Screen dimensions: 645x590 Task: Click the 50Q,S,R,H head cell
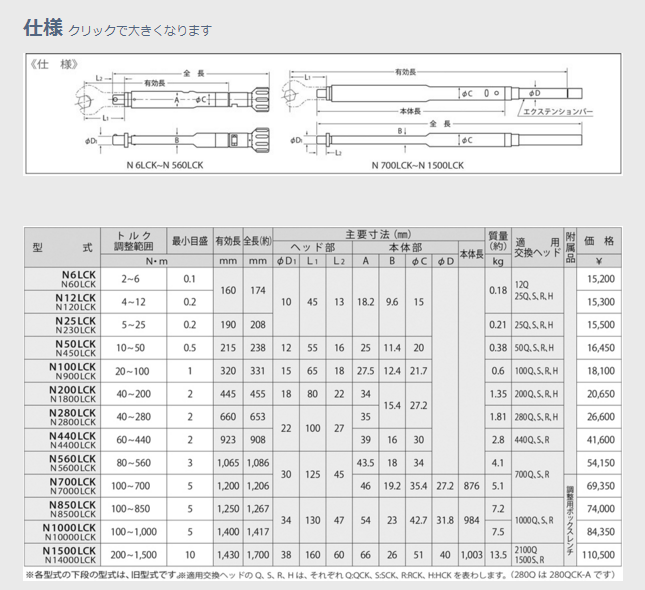click(x=538, y=348)
